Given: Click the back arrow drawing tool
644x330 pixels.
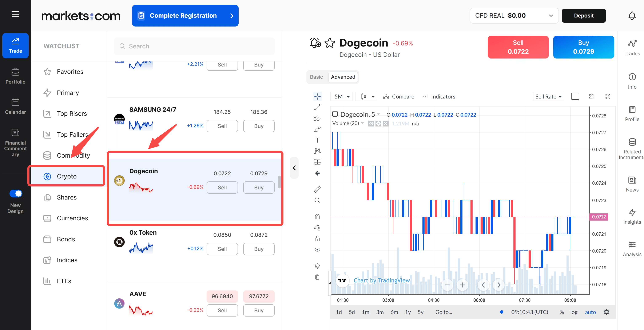Looking at the screenshot, I should (x=317, y=173).
